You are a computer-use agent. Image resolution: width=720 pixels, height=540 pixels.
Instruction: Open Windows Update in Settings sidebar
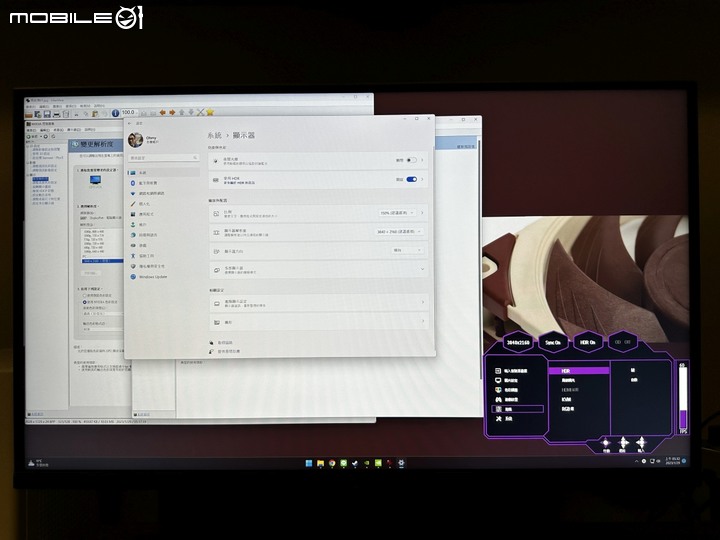point(163,277)
